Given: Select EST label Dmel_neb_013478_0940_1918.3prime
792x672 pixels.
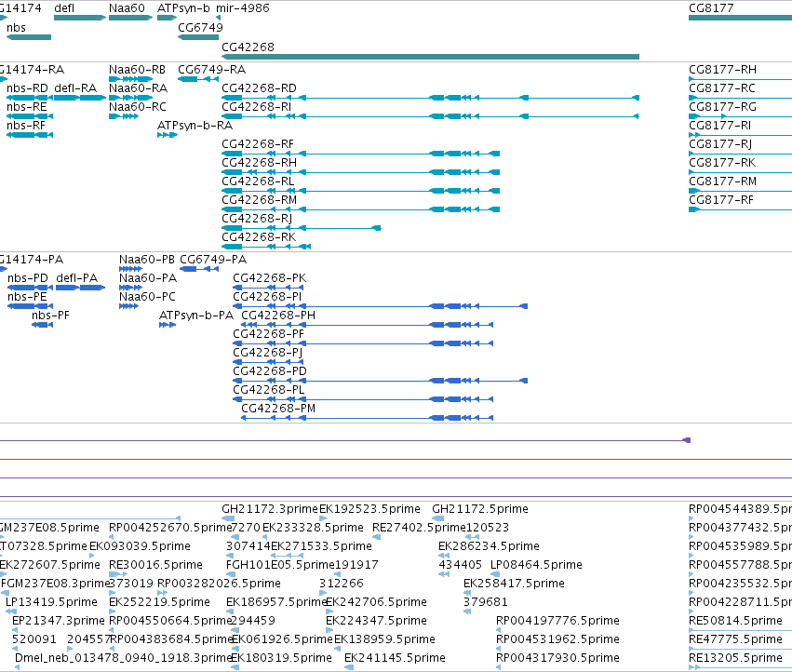Looking at the screenshot, I should coord(123,658).
